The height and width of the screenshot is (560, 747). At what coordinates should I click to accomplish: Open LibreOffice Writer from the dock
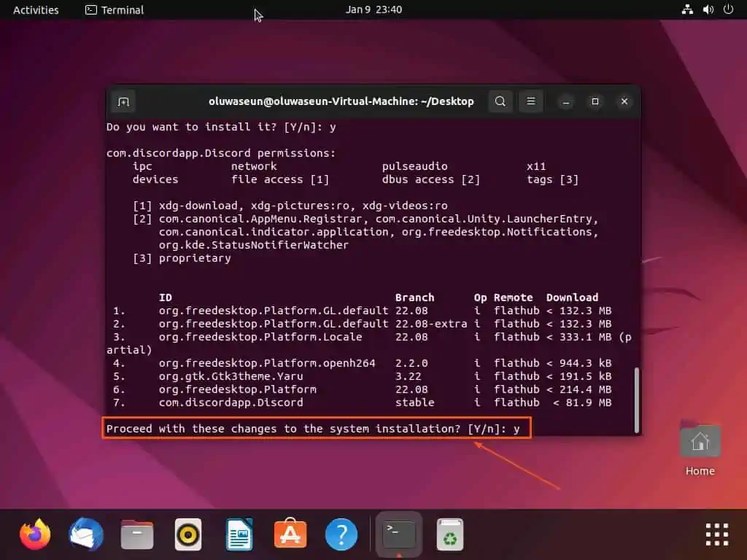[239, 534]
